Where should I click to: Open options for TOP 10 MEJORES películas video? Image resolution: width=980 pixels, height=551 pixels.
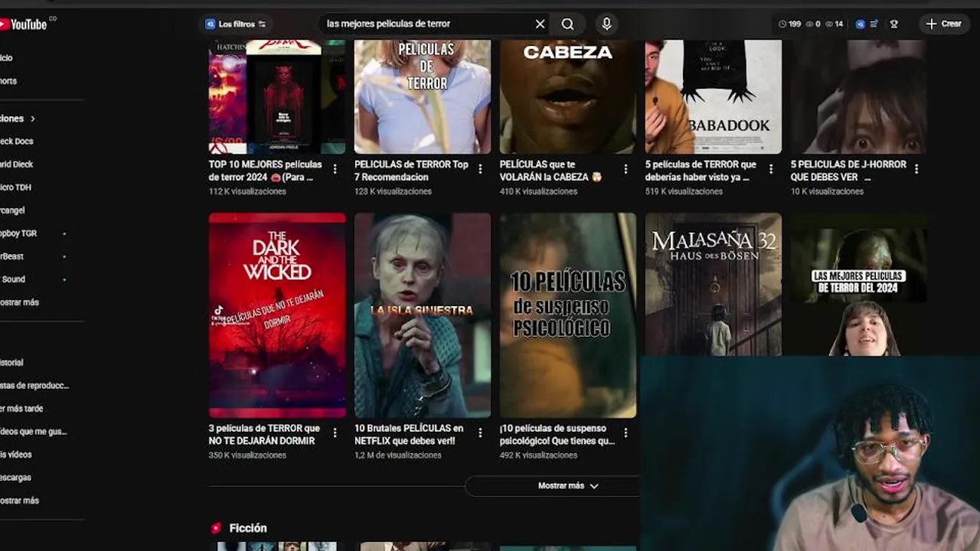335,169
